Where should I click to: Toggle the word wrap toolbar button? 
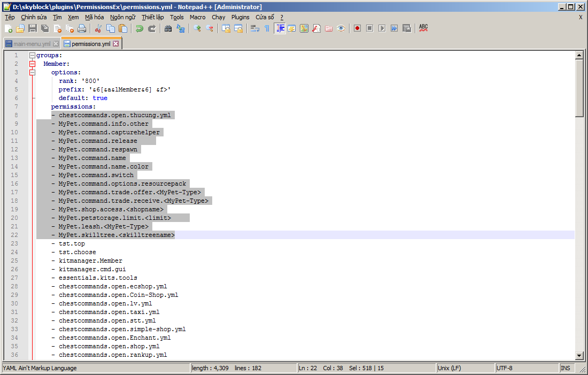click(x=255, y=28)
